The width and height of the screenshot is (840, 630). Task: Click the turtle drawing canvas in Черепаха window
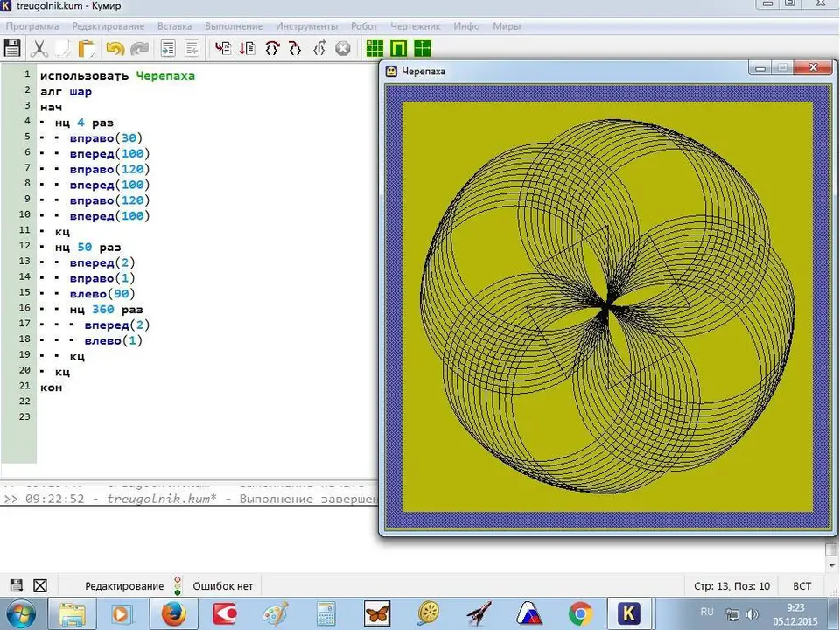click(607, 306)
